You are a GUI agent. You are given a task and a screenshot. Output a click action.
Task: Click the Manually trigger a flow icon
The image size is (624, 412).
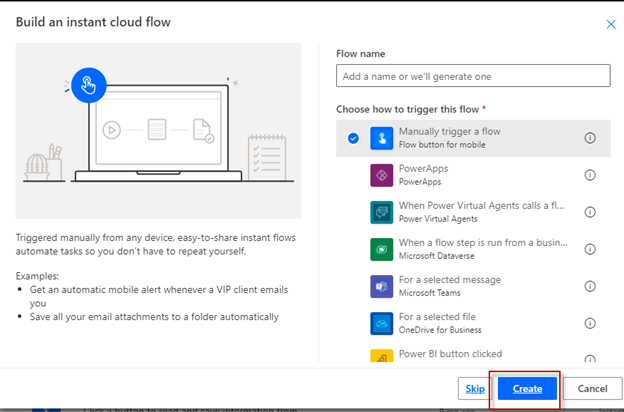[x=381, y=138]
